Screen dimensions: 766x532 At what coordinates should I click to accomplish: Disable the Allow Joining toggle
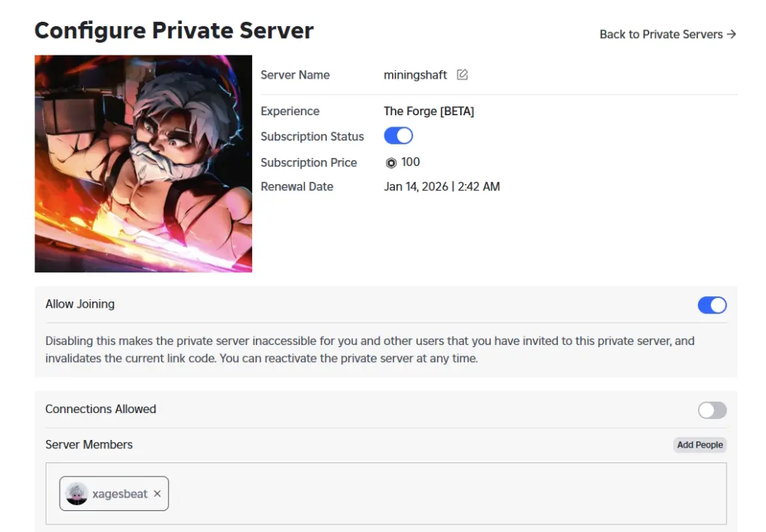tap(711, 305)
